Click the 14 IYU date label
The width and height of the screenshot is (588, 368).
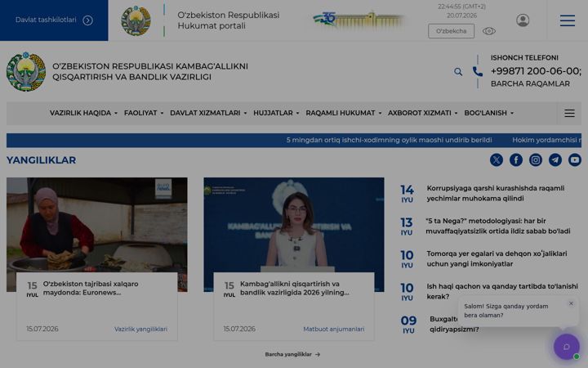(407, 194)
